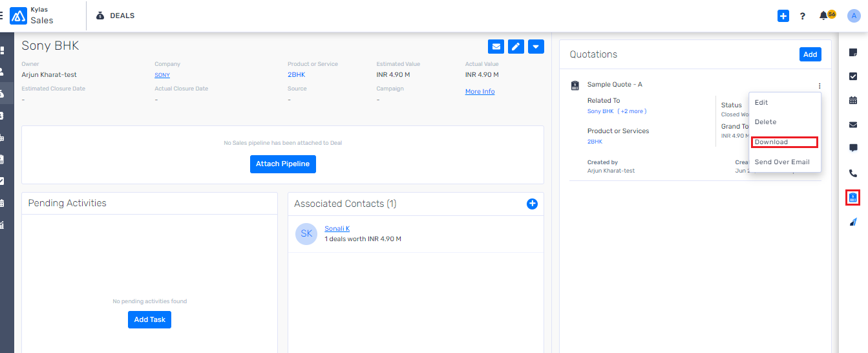Screen dimensions: 868x353
Task: Open Sony BHK related-to link in quotation
Action: point(600,111)
